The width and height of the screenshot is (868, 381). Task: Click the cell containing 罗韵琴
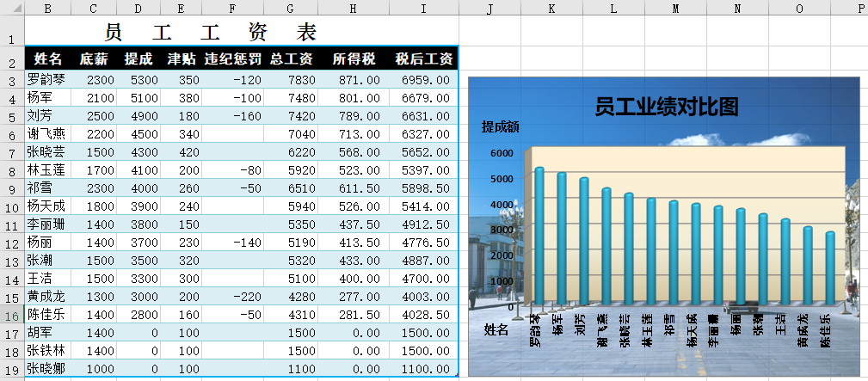pos(48,80)
